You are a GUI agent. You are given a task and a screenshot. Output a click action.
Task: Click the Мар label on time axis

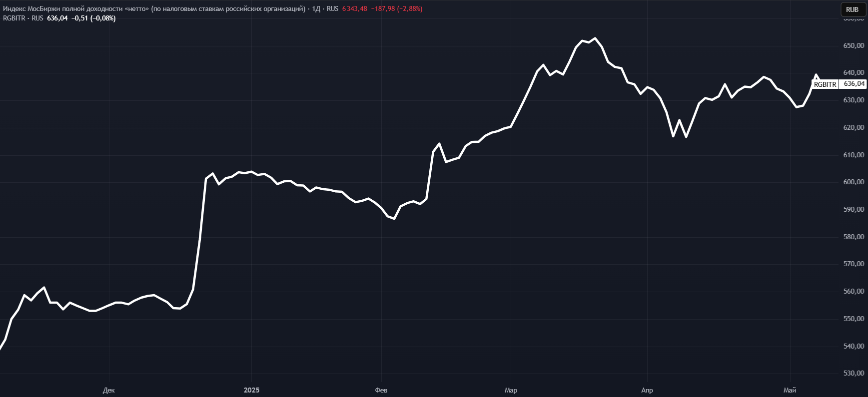click(x=511, y=390)
